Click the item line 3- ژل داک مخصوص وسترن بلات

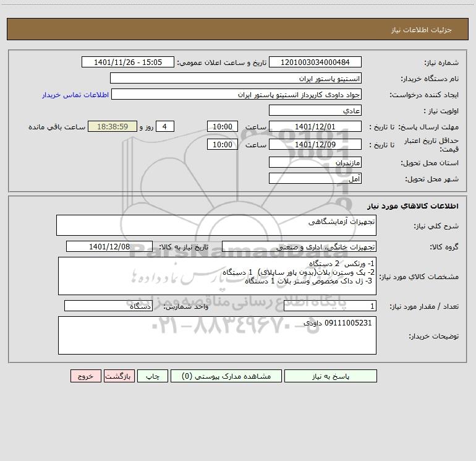(308, 281)
